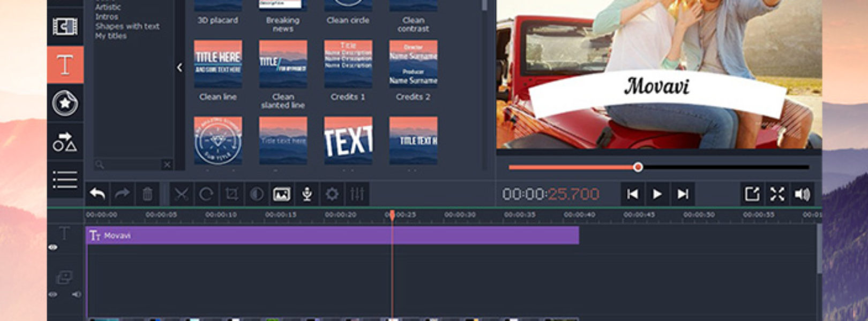Click the timeline playhead marker
Screen dimensions: 868x321
click(x=392, y=215)
